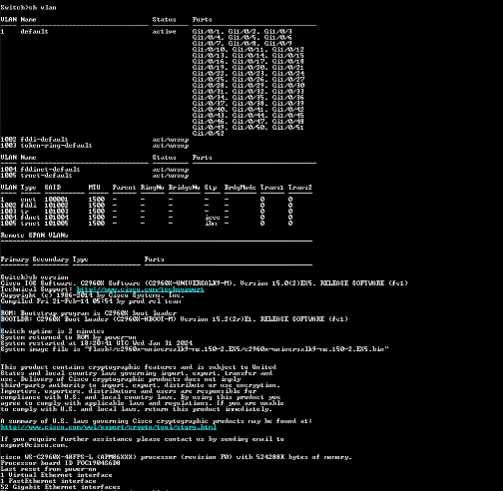This screenshot has width=503, height=491.
Task: Click the SAID value '100001'
Action: tap(56, 199)
